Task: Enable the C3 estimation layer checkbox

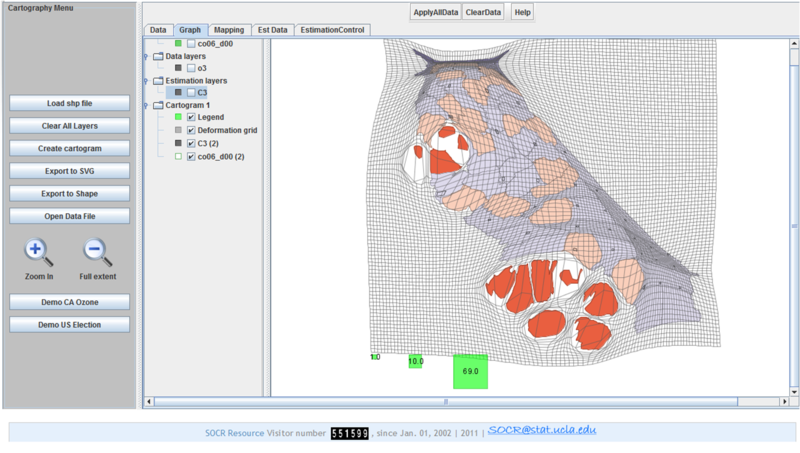Action: coord(191,92)
